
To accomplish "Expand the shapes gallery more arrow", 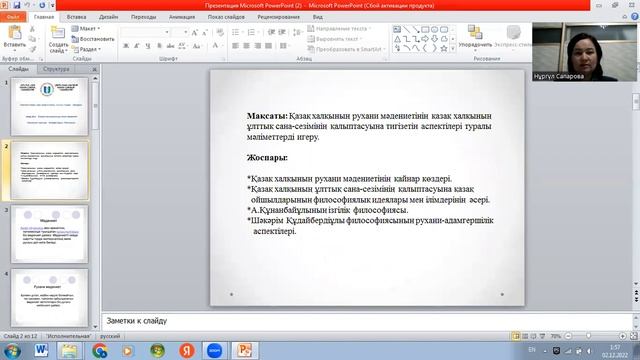I will (453, 49).
